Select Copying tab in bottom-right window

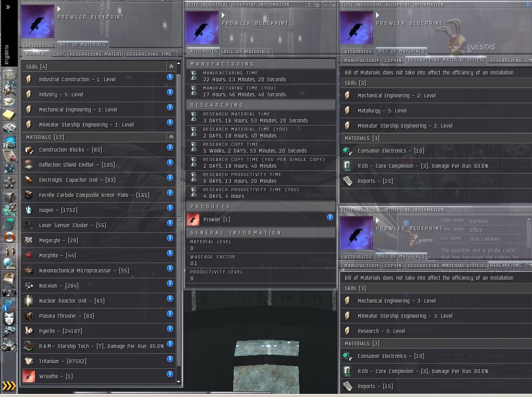[x=393, y=266]
